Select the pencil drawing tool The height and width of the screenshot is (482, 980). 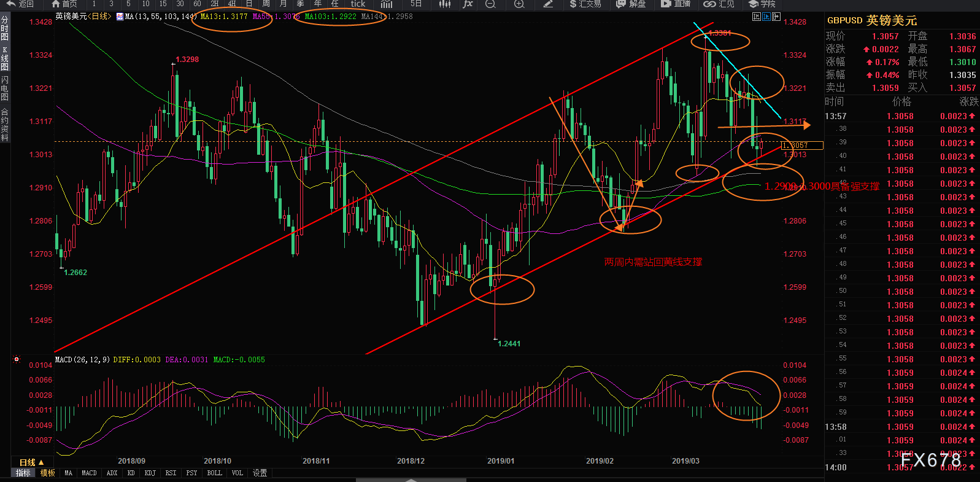[x=548, y=4]
